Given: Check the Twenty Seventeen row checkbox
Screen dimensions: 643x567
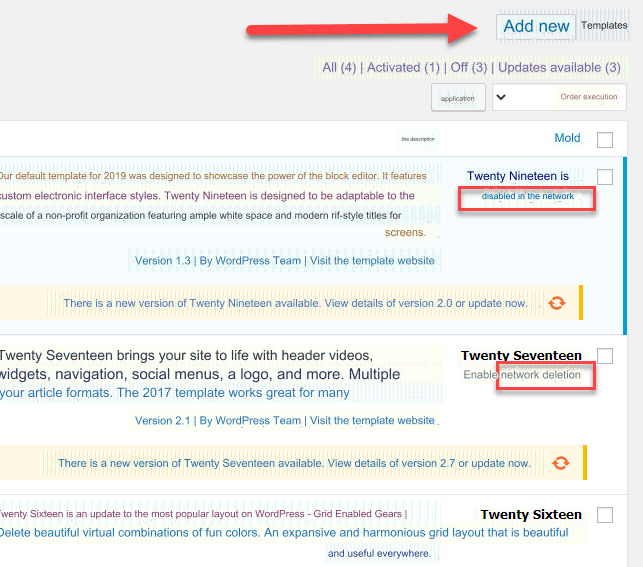Looking at the screenshot, I should [605, 356].
